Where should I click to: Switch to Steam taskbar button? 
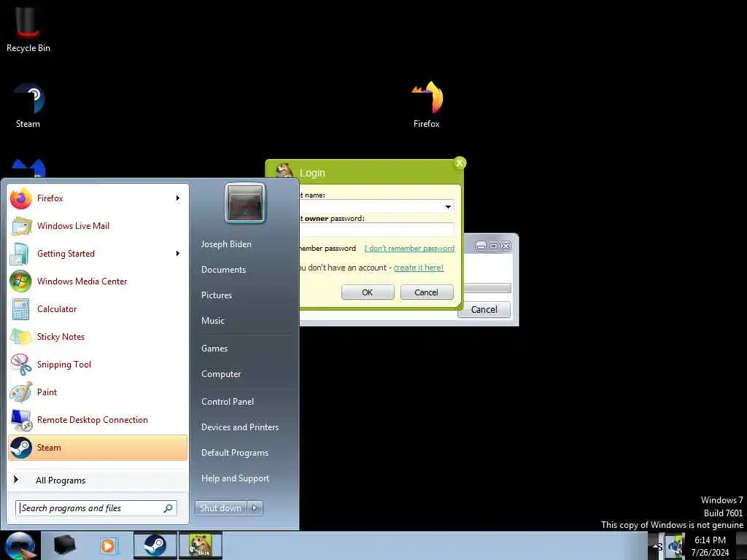[x=155, y=545]
